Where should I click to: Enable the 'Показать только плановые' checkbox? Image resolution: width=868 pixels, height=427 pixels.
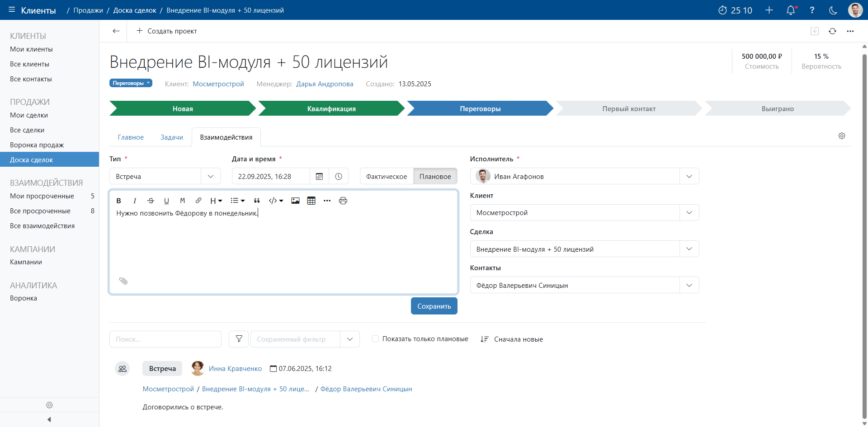[x=375, y=339]
